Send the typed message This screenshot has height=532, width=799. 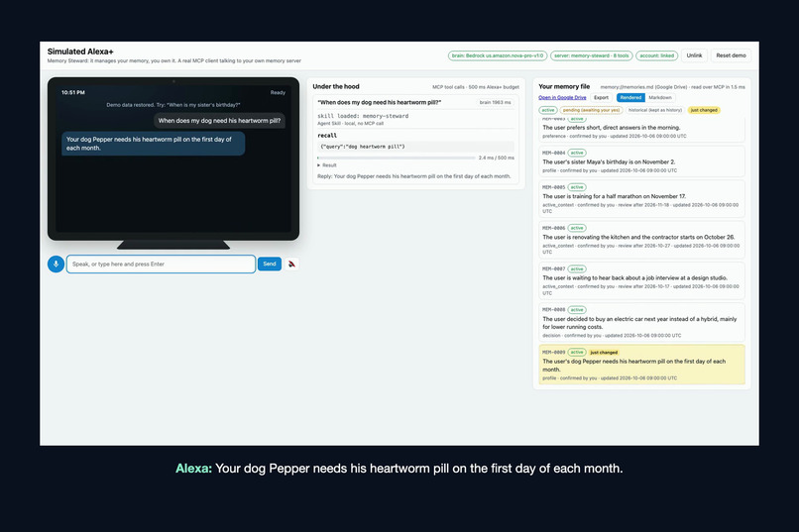[x=269, y=264]
